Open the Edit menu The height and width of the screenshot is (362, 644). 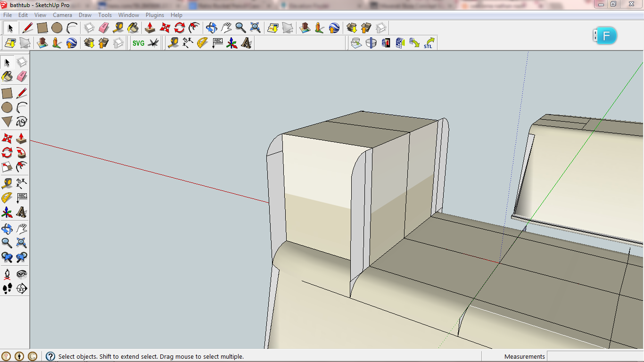[23, 15]
